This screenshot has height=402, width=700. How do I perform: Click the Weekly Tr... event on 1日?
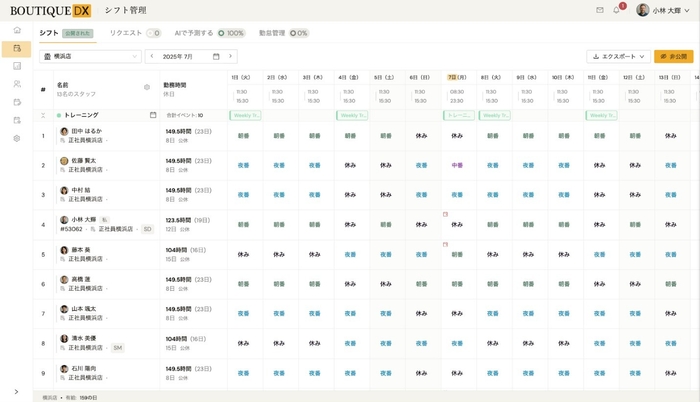click(245, 115)
